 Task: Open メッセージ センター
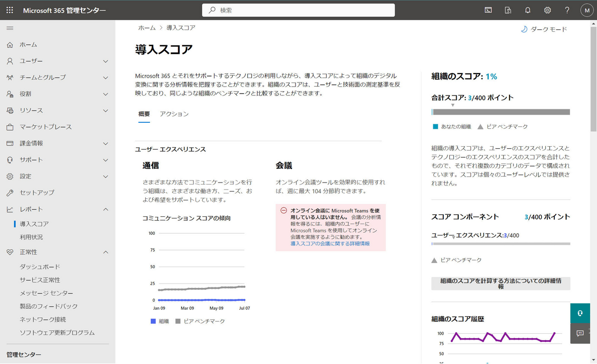(46, 293)
